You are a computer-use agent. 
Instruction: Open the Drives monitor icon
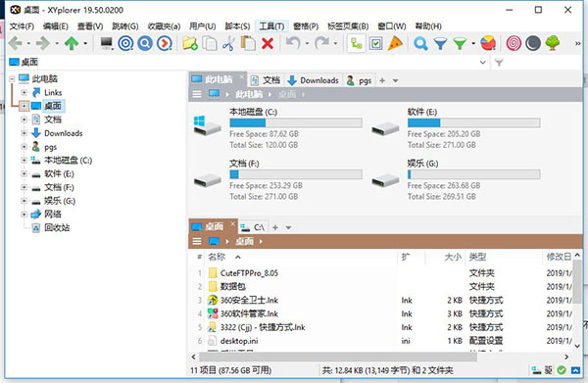[x=107, y=43]
